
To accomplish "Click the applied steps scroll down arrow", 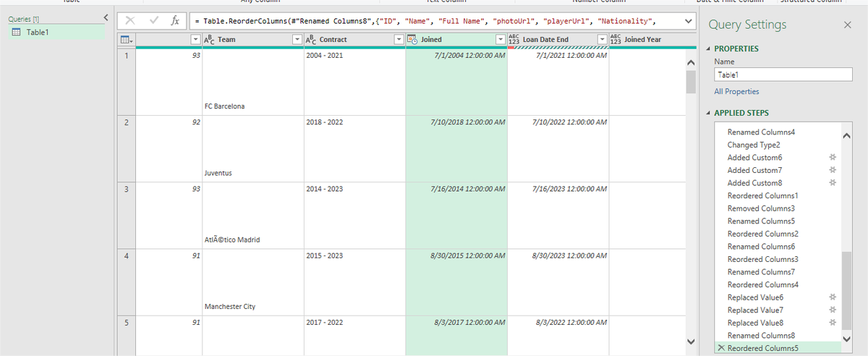I will pyautogui.click(x=847, y=339).
